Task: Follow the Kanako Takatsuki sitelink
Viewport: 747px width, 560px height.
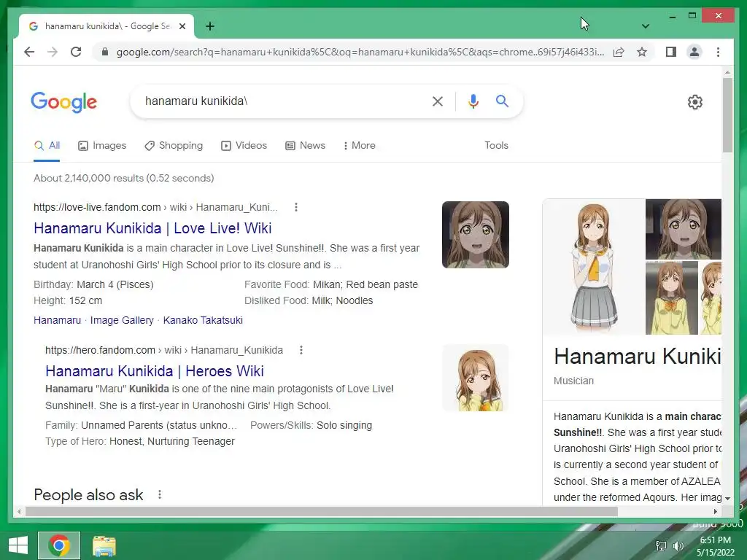Action: click(x=203, y=321)
